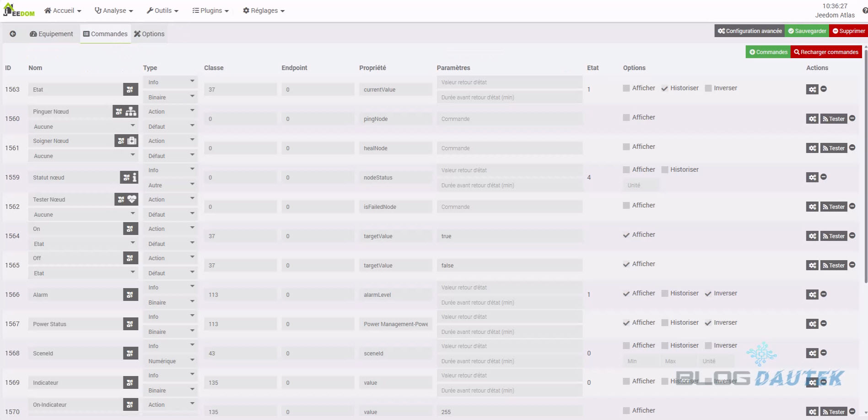Remove the Pinguer Nœud command with minus icon

pyautogui.click(x=852, y=118)
